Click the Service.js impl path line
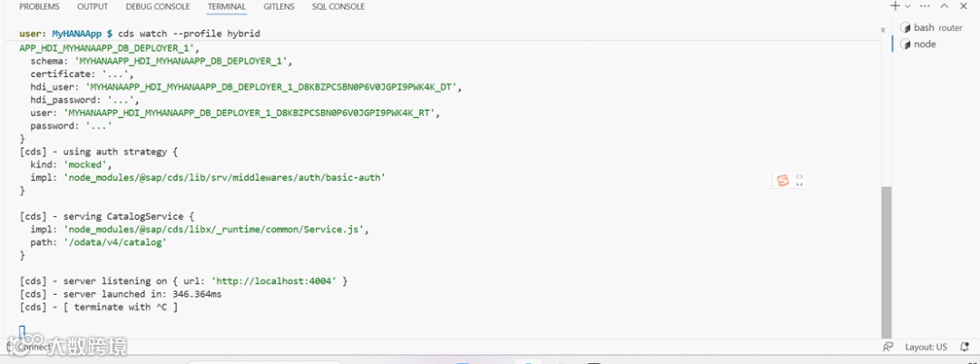Screen dimensions: 980x364 200,230
